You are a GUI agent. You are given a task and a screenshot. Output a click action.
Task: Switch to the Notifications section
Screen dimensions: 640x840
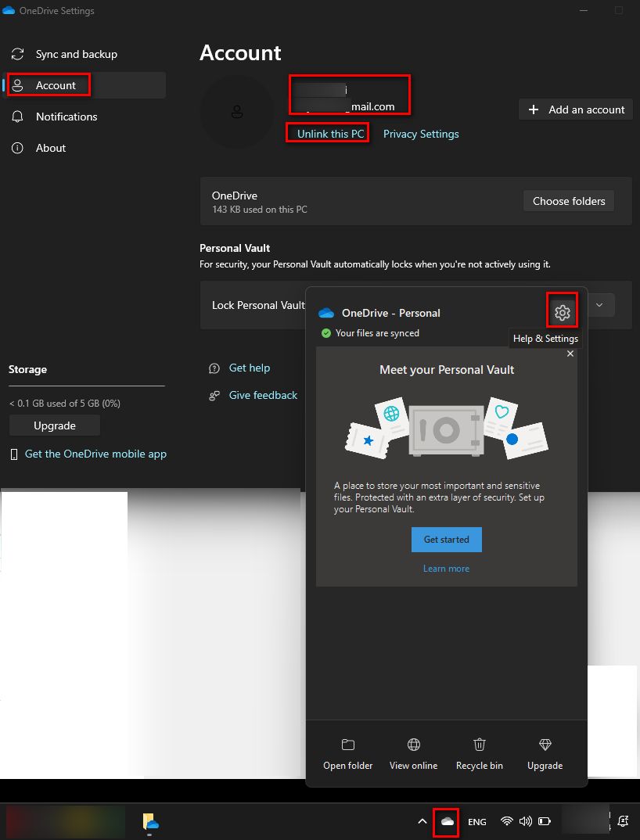pyautogui.click(x=66, y=116)
